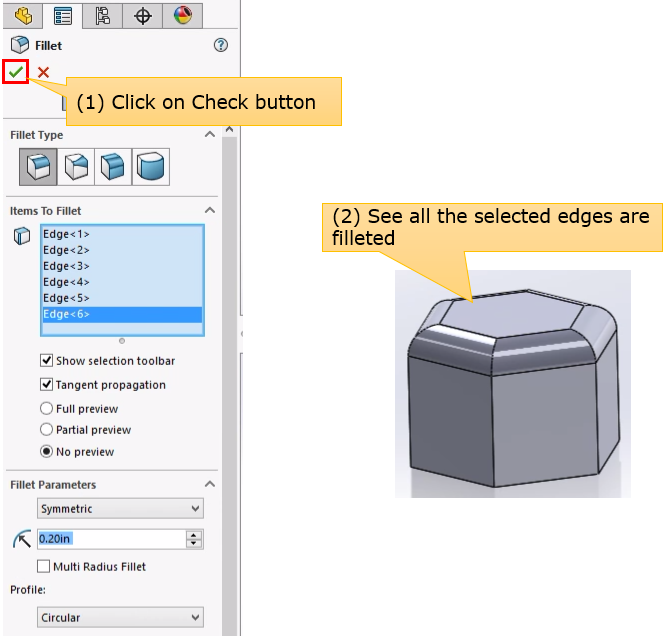Screen dimensions: 668x641
Task: Select Edge<4> in the list
Action: click(122, 282)
